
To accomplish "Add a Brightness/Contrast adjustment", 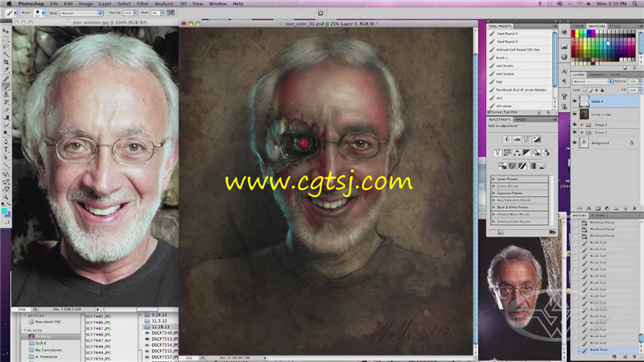I will pyautogui.click(x=507, y=139).
